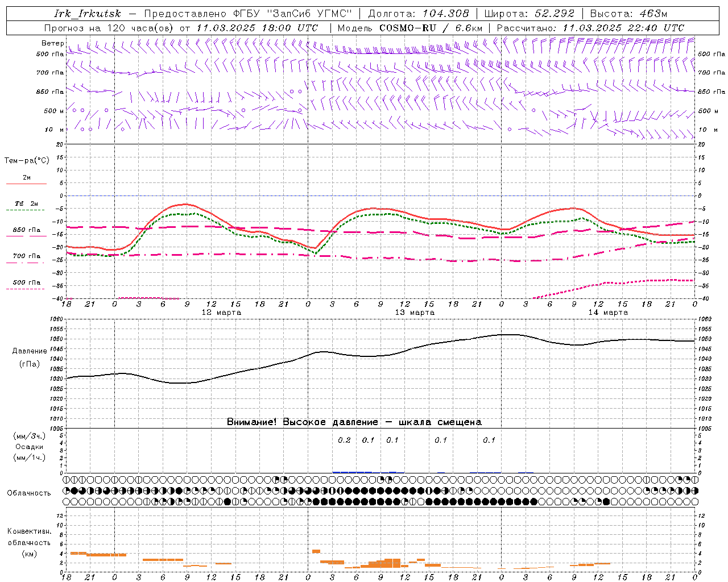The height and width of the screenshot is (582, 728).
Task: Click the Широта: 52.292 header value
Action: [530, 14]
